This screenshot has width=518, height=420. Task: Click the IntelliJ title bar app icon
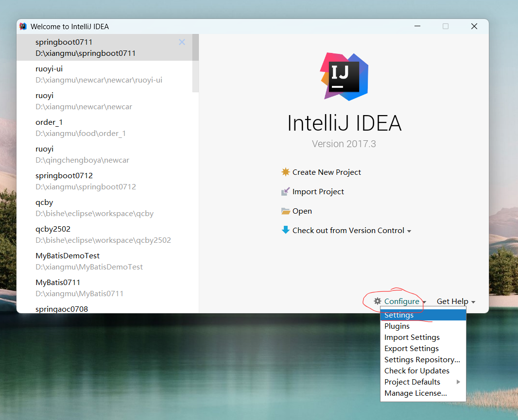point(23,26)
